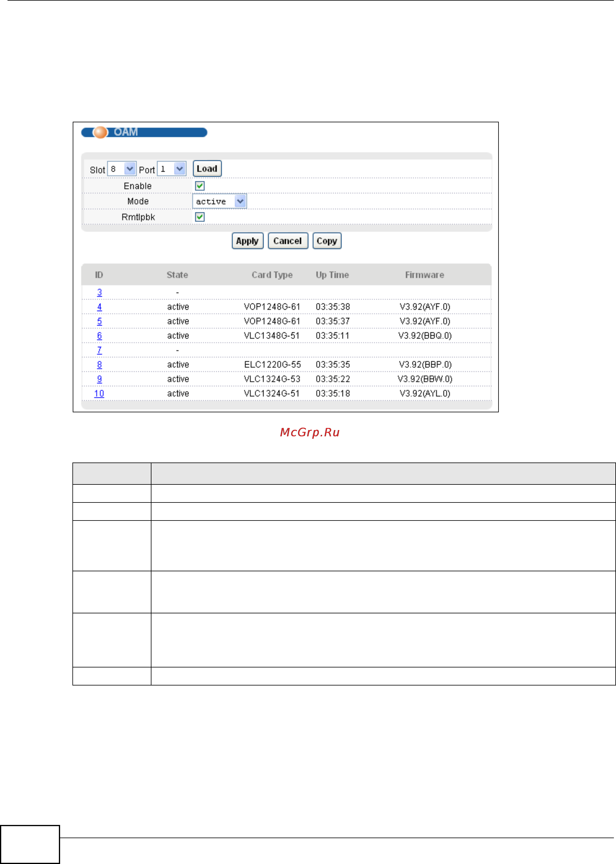Click the Firmware column header
Viewport: 616px width, 864px height.
click(x=425, y=275)
